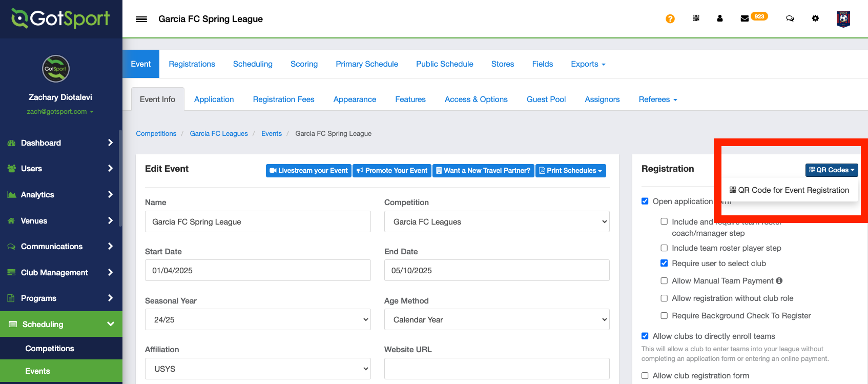
Task: Toggle the hamburger menu icon
Action: tap(141, 19)
